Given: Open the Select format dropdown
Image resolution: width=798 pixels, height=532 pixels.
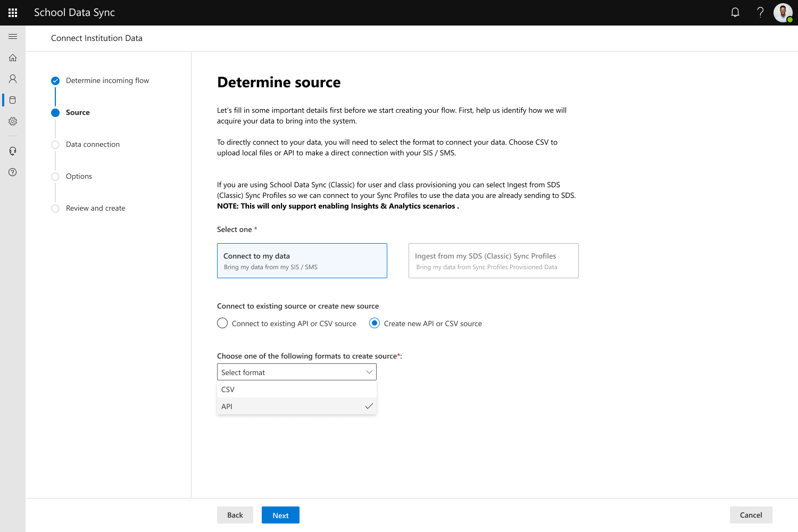Looking at the screenshot, I should (297, 372).
